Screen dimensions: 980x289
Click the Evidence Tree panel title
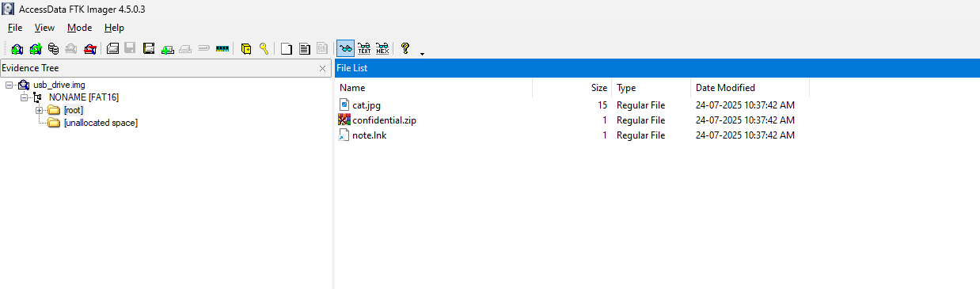tap(30, 68)
